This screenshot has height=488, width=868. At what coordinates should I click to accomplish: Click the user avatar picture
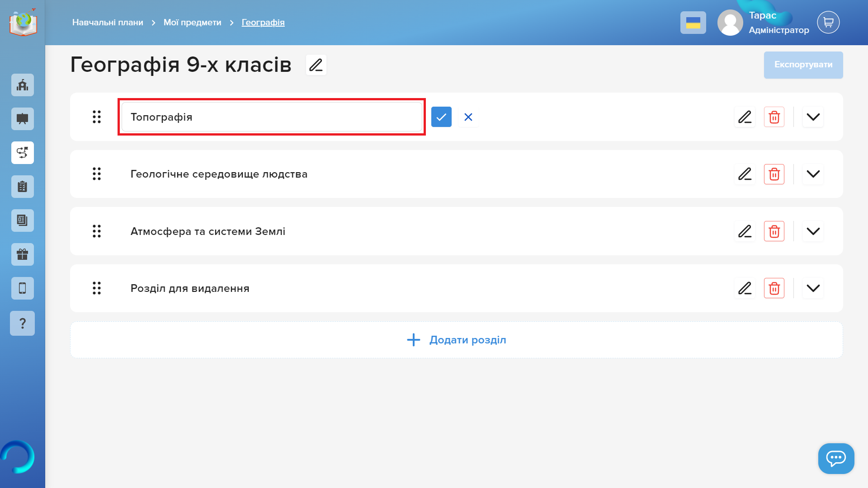(730, 23)
